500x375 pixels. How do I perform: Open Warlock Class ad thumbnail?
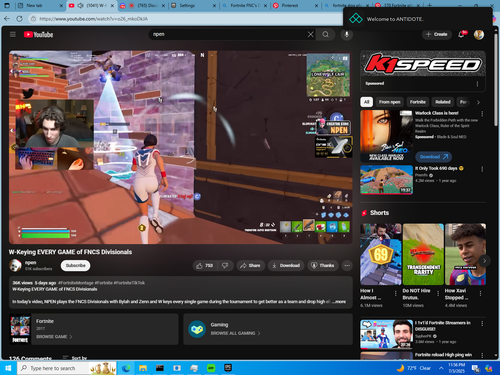[x=387, y=136]
